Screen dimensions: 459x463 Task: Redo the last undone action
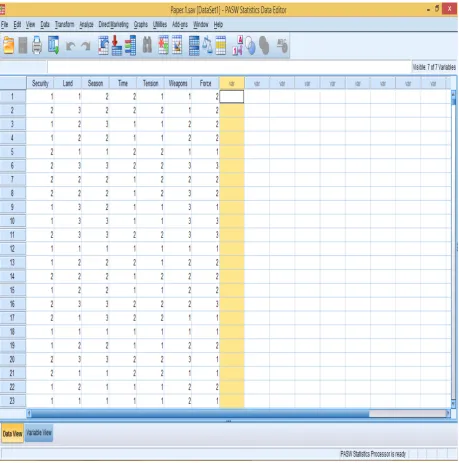pos(86,46)
